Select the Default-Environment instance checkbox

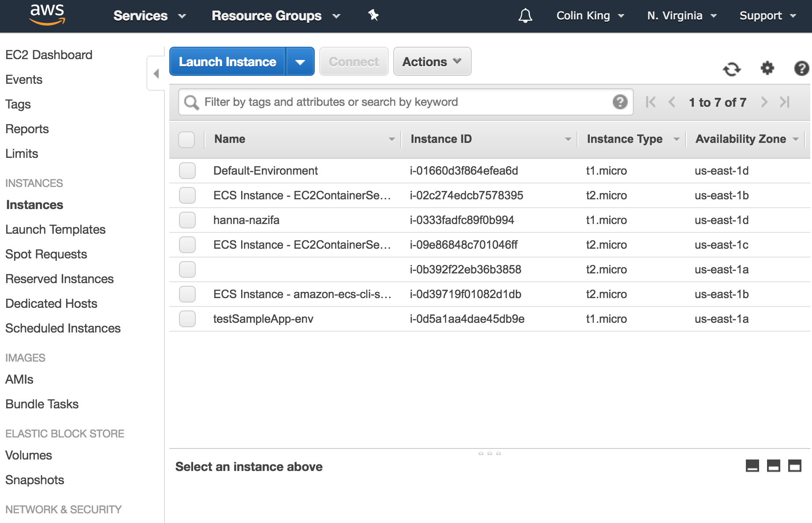tap(187, 171)
